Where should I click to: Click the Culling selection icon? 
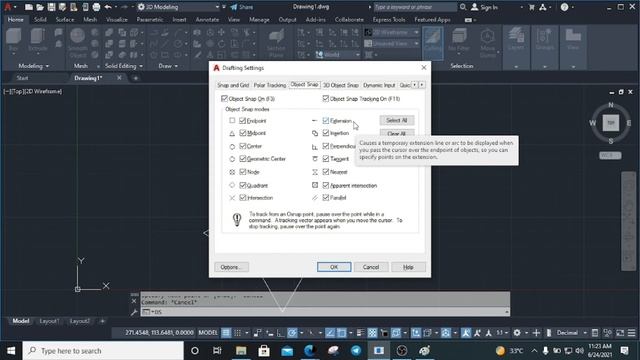click(433, 43)
